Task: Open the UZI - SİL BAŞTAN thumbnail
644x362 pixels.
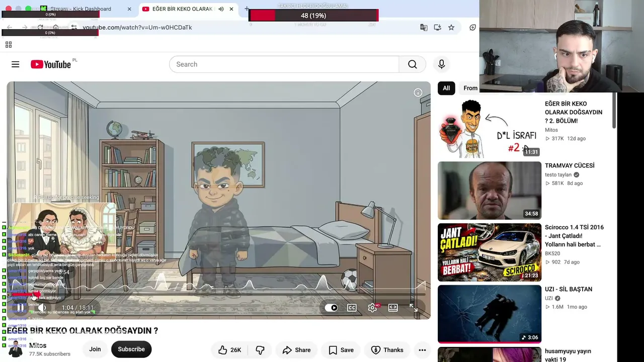Action: click(x=490, y=314)
